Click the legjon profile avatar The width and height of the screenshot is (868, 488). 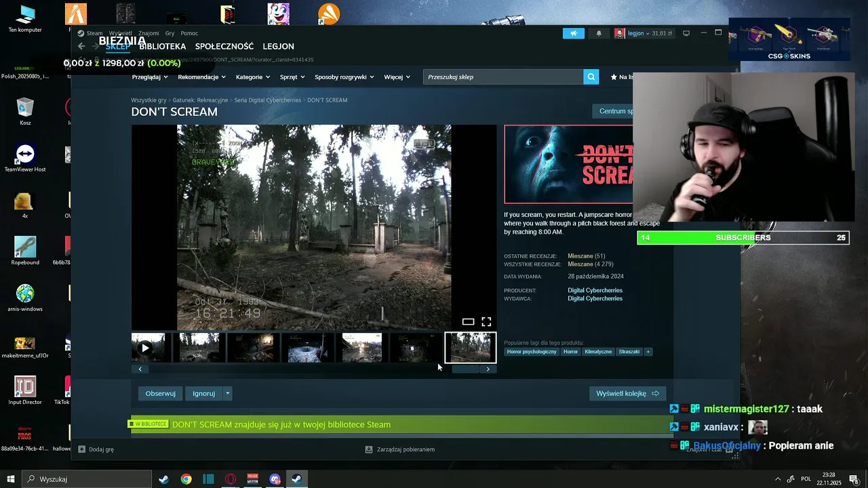tap(619, 33)
